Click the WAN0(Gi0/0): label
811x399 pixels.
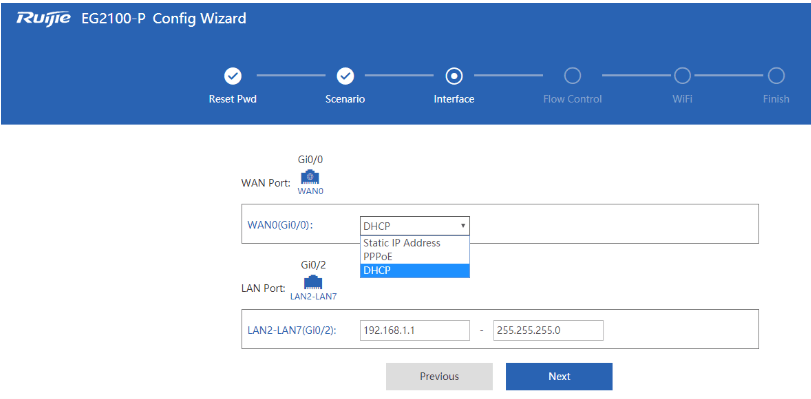coord(281,225)
